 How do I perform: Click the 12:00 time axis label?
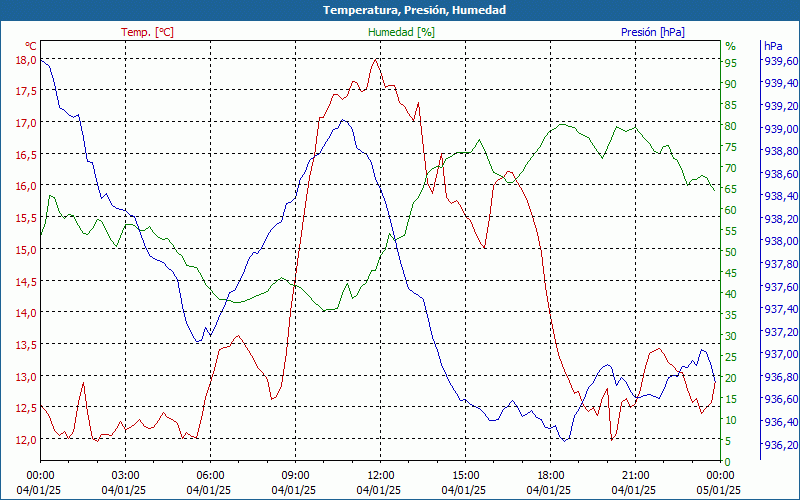(380, 476)
